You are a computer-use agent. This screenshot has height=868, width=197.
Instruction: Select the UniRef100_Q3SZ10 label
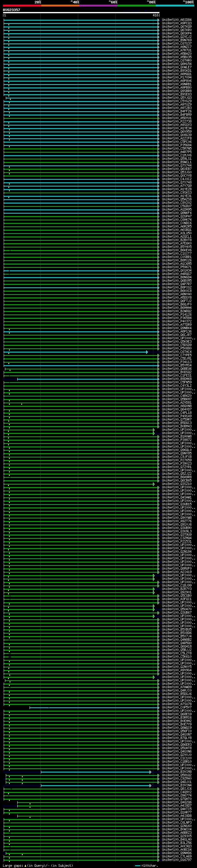pyautogui.click(x=177, y=484)
